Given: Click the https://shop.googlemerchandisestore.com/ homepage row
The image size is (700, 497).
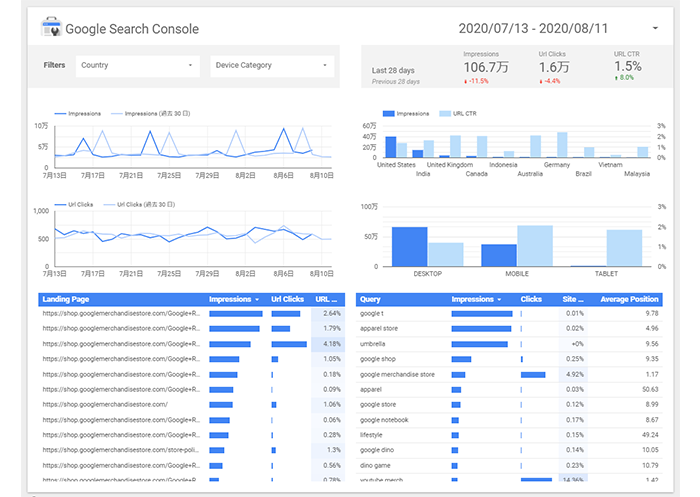Looking at the screenshot, I should coord(192,405).
